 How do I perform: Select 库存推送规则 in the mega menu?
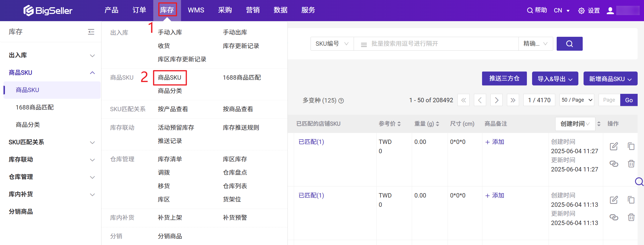click(x=241, y=128)
